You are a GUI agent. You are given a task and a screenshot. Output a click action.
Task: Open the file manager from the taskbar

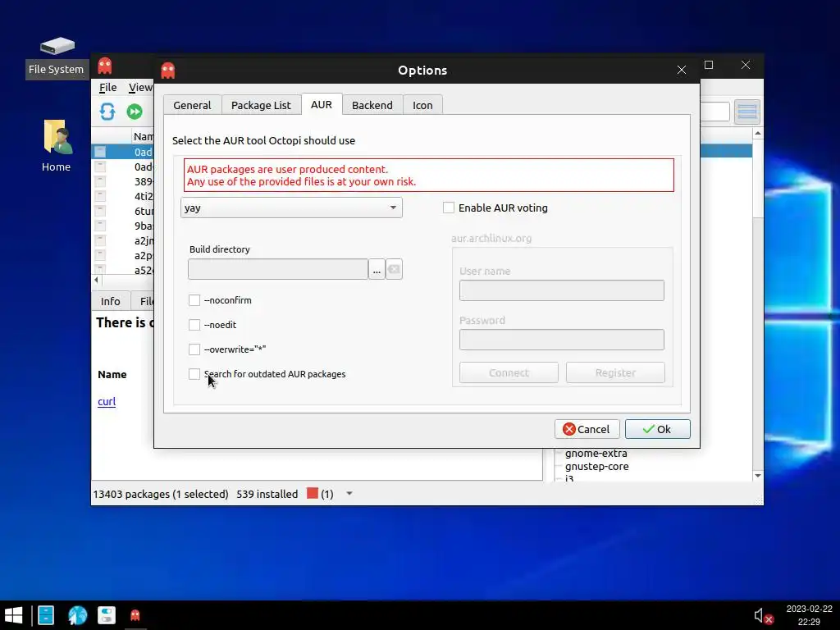(46, 615)
